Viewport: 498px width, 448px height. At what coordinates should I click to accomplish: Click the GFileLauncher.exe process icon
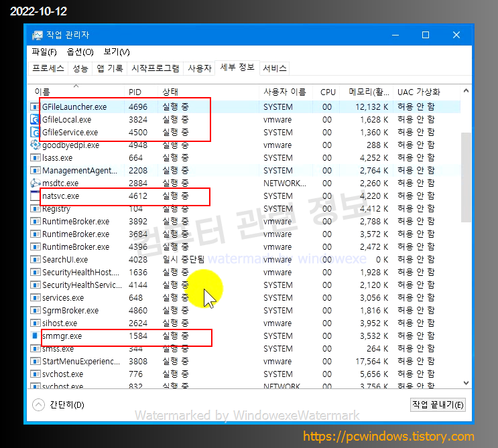coord(35,107)
